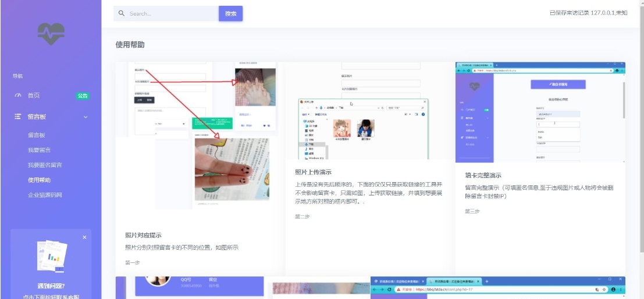Click the 留言板 list icon
The width and height of the screenshot is (644, 299).
tap(18, 117)
